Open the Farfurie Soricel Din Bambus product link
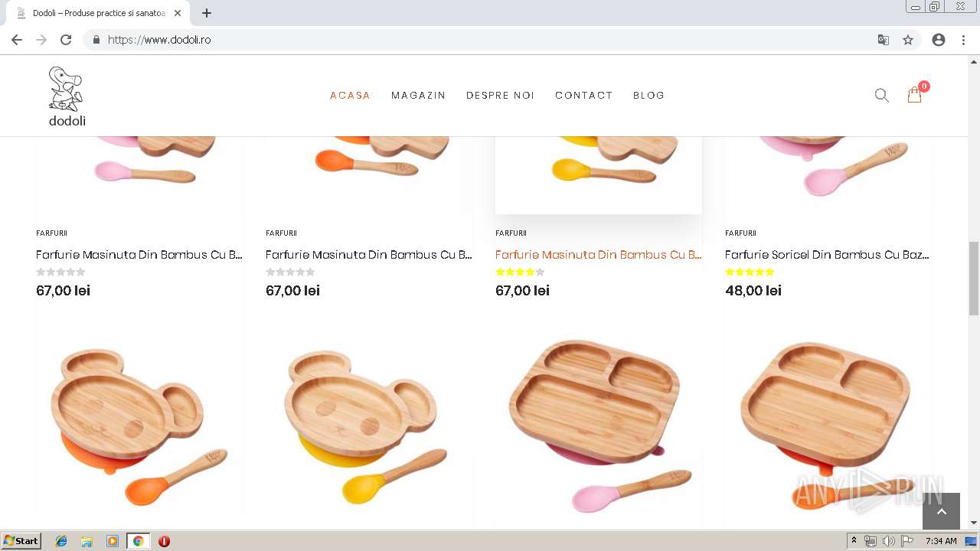This screenshot has height=551, width=980. coord(827,255)
